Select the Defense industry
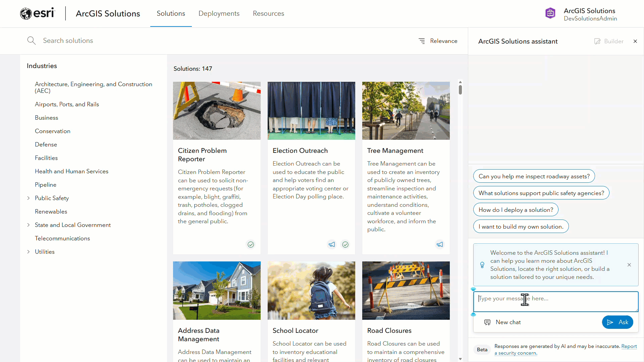Screen dimensions: 644x362 (x=46, y=144)
